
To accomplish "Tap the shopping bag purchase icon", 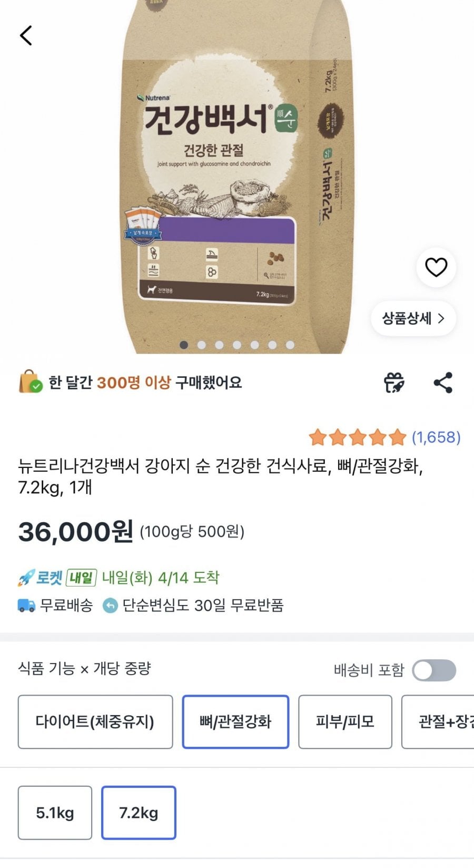I will coord(30,382).
